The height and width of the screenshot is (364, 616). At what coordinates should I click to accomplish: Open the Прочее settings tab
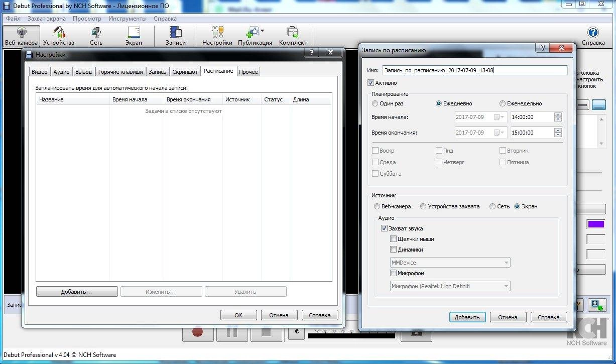249,72
